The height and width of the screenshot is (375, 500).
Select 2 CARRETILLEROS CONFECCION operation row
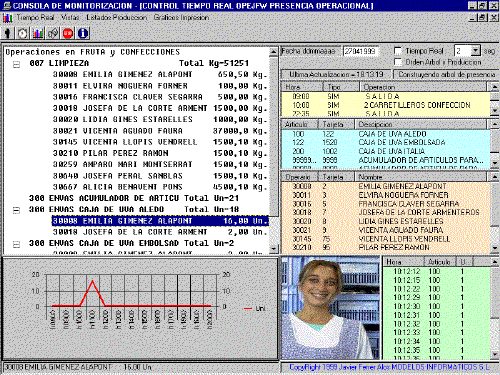[386, 105]
